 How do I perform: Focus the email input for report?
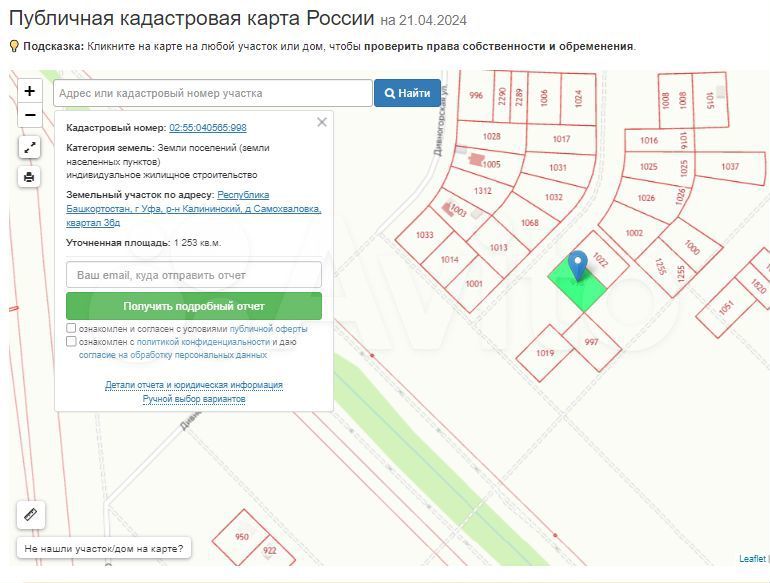(x=194, y=274)
